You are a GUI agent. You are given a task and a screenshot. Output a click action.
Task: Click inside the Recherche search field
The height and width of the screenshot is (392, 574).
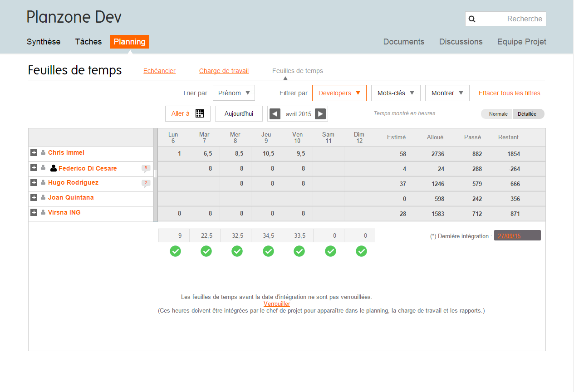pos(505,19)
